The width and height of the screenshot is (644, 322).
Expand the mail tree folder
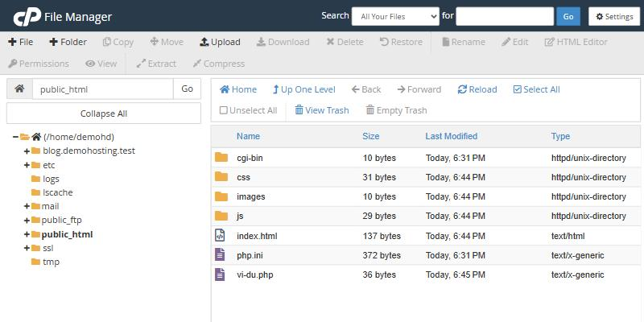coord(27,206)
